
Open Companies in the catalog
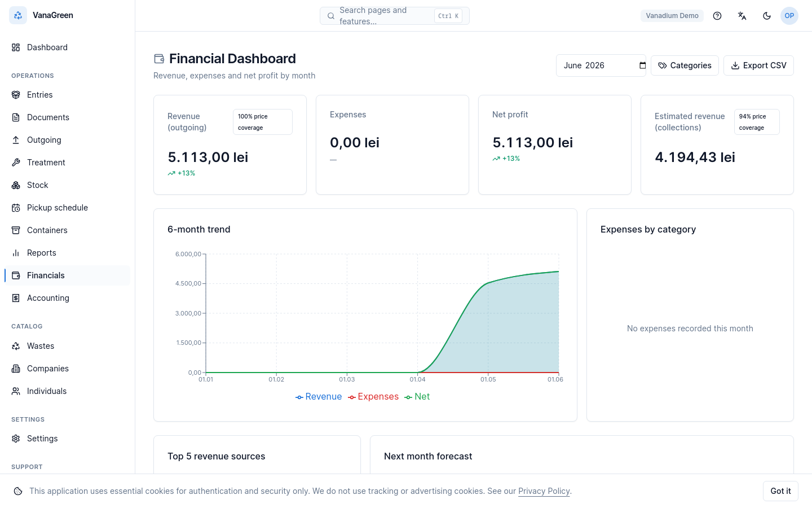tap(67, 369)
